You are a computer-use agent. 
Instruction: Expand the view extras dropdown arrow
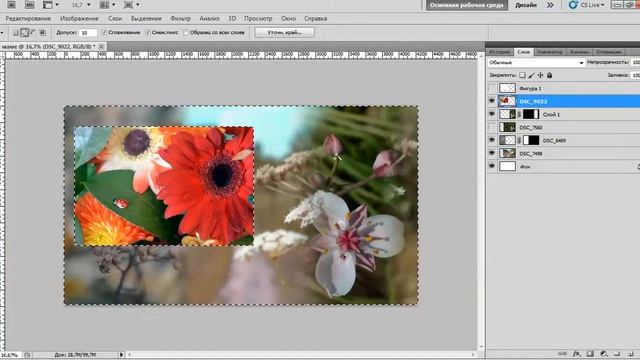(x=57, y=5)
